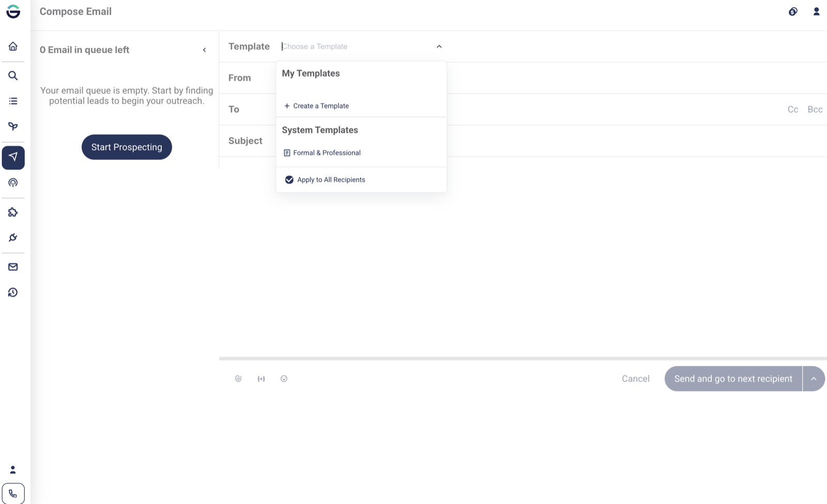Open credits coin icon in header
The width and height of the screenshot is (827, 504).
point(793,11)
